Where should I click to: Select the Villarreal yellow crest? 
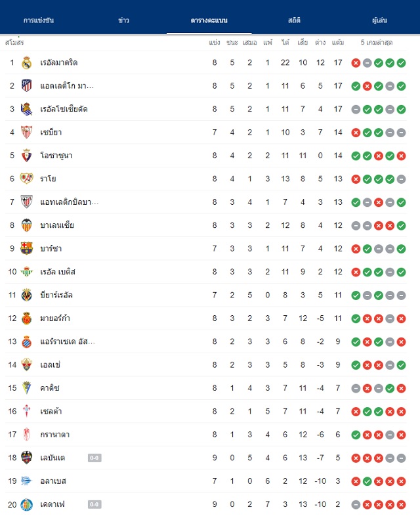(26, 295)
